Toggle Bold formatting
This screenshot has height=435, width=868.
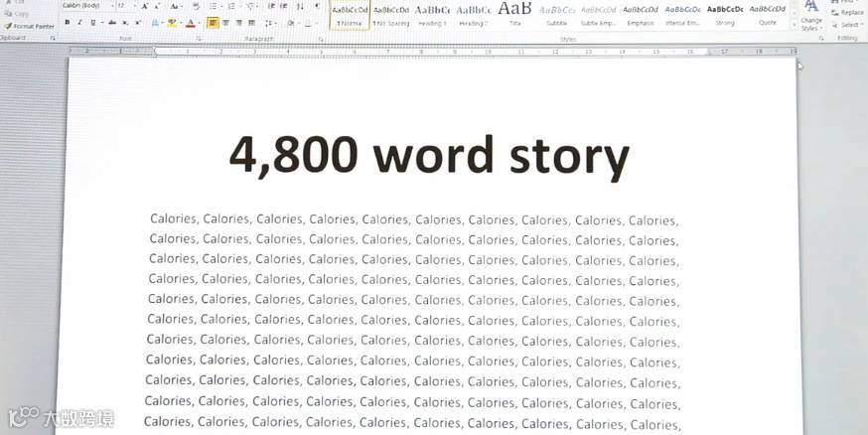coord(67,22)
